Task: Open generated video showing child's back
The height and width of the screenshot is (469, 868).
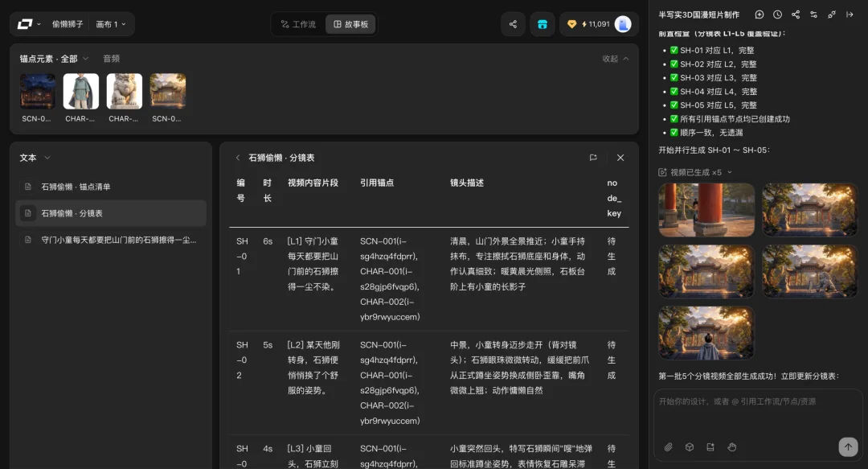Action: click(x=706, y=332)
